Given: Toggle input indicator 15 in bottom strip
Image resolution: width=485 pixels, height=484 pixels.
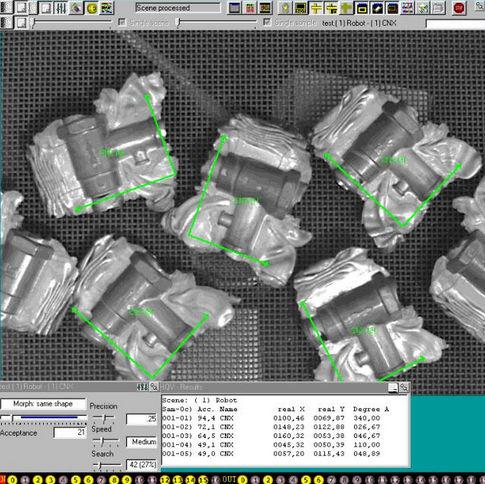Looking at the screenshot, I should (203, 480).
